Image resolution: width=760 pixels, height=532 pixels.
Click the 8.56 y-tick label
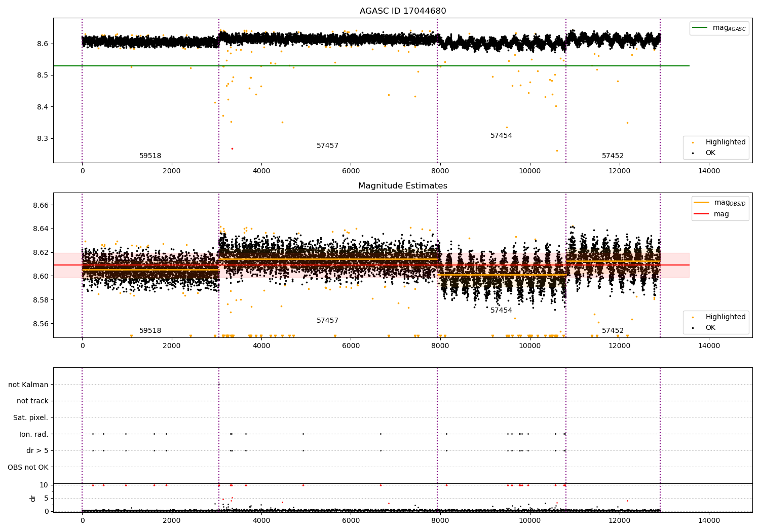40,324
